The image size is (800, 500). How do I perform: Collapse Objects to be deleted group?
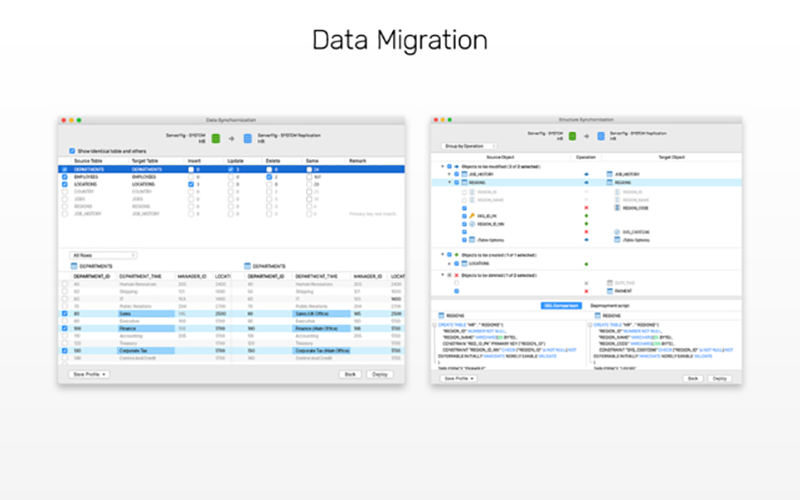[x=442, y=275]
